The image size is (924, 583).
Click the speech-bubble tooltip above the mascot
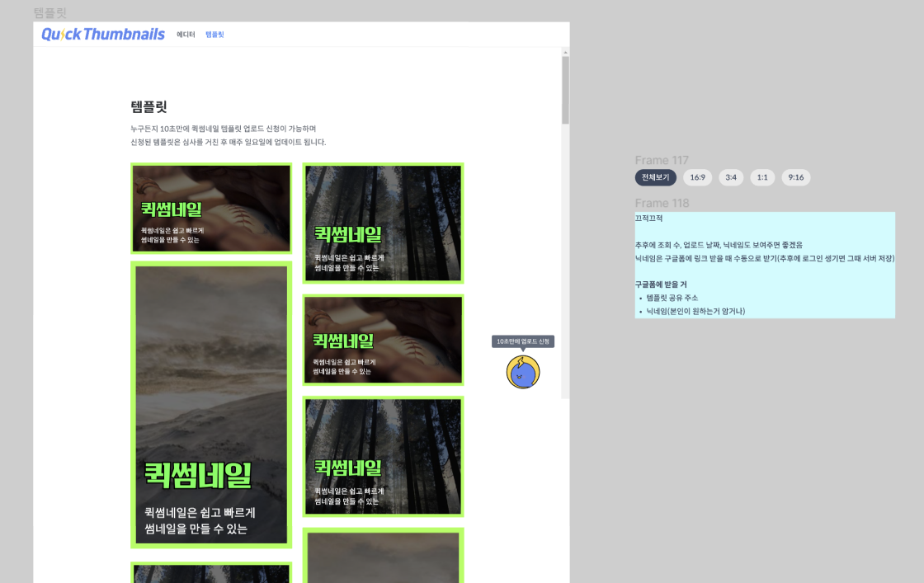click(525, 341)
